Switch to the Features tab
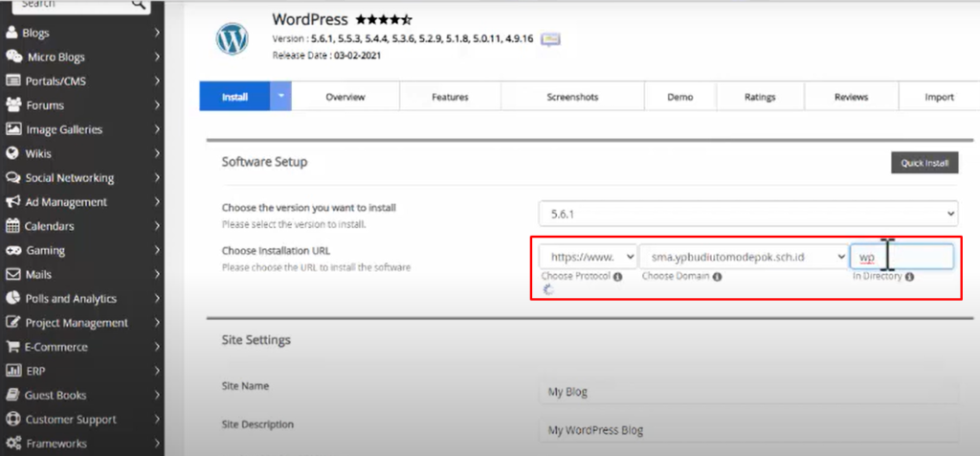 click(450, 97)
